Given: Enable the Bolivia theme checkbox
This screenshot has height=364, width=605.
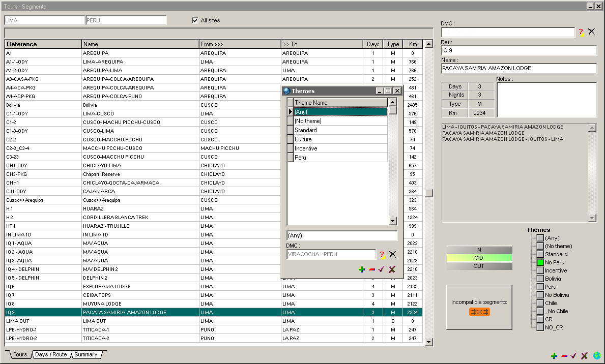Looking at the screenshot, I should coord(540,279).
